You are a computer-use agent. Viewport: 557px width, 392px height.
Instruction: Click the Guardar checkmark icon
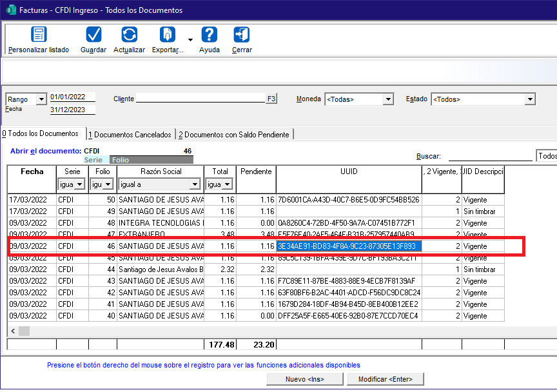(x=93, y=35)
